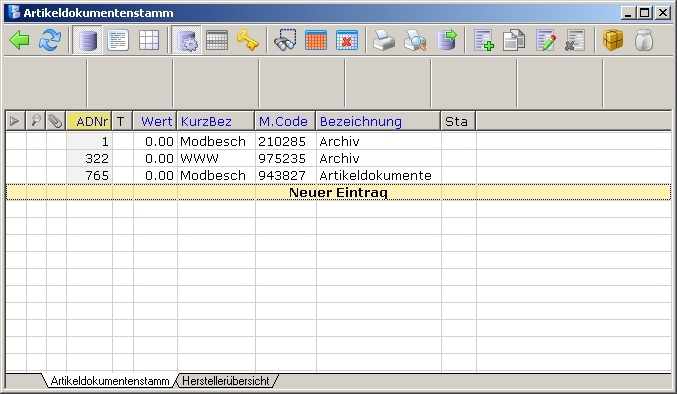Switch to the form detail view icon
This screenshot has height=394, width=677.
click(118, 40)
